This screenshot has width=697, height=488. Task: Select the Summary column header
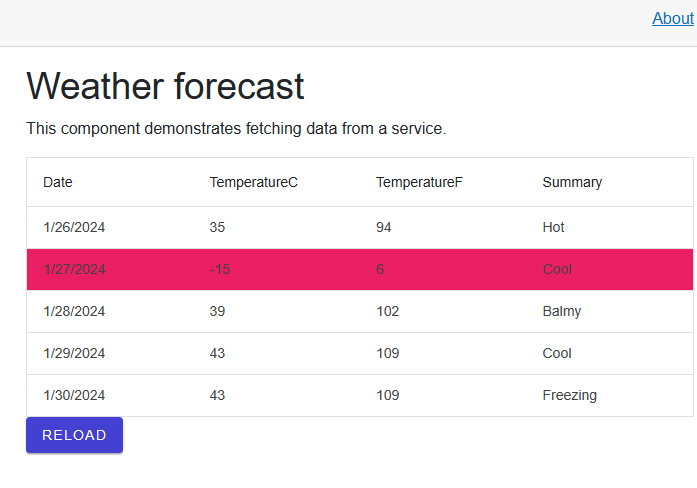pyautogui.click(x=572, y=182)
